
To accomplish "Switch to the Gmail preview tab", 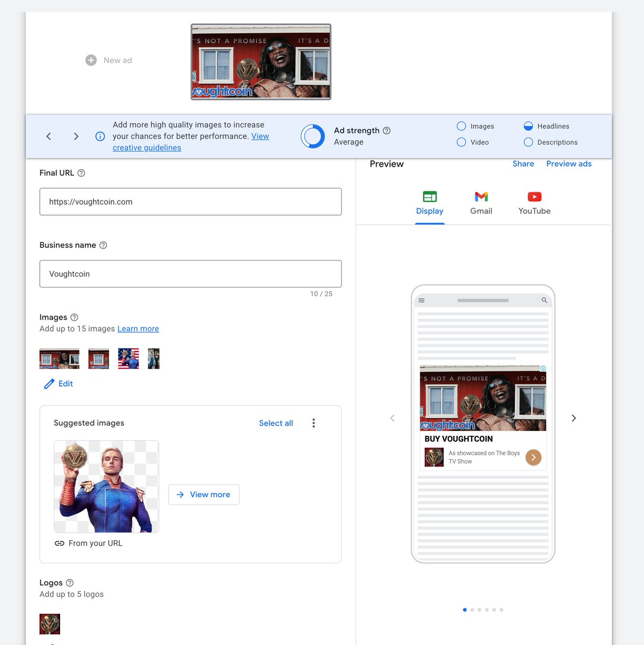I will 481,203.
